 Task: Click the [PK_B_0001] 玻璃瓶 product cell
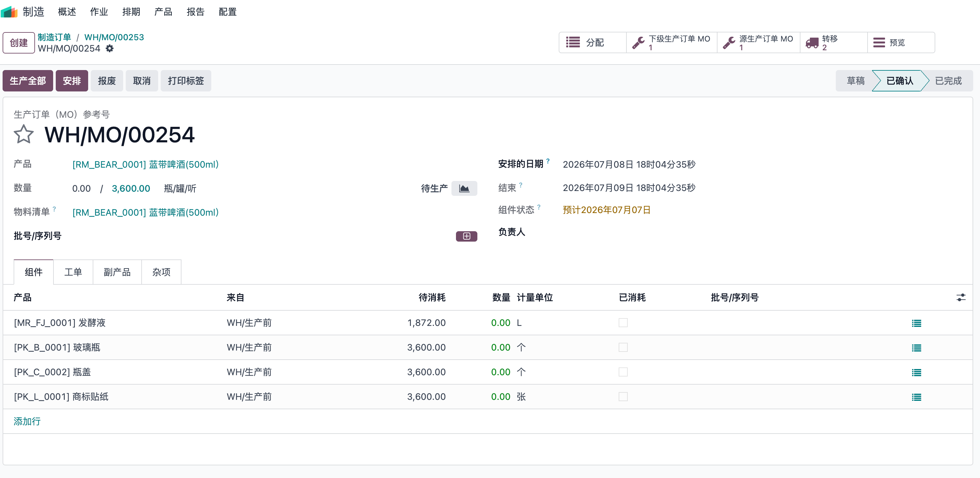point(57,347)
